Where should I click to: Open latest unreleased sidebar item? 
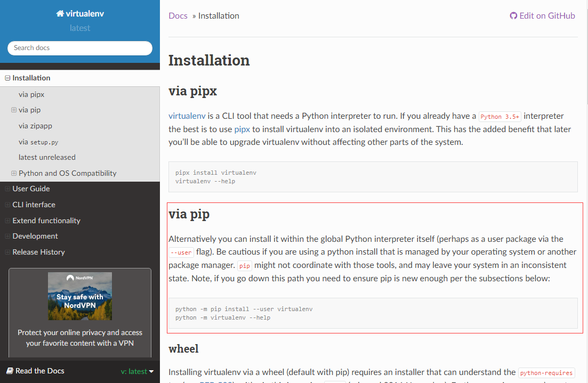coord(47,157)
